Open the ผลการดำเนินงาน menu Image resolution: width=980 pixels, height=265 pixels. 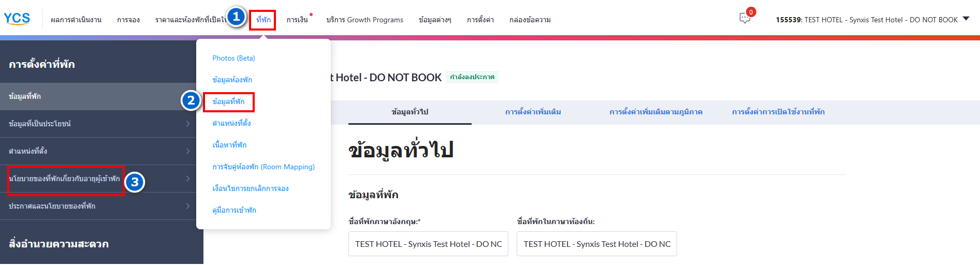pos(76,20)
